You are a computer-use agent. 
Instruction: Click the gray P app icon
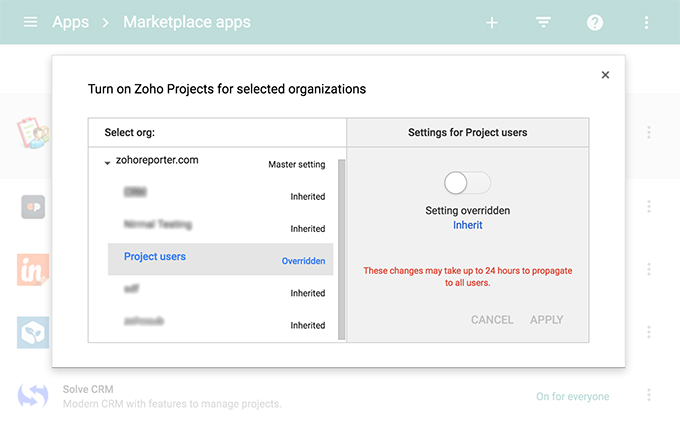coord(33,207)
